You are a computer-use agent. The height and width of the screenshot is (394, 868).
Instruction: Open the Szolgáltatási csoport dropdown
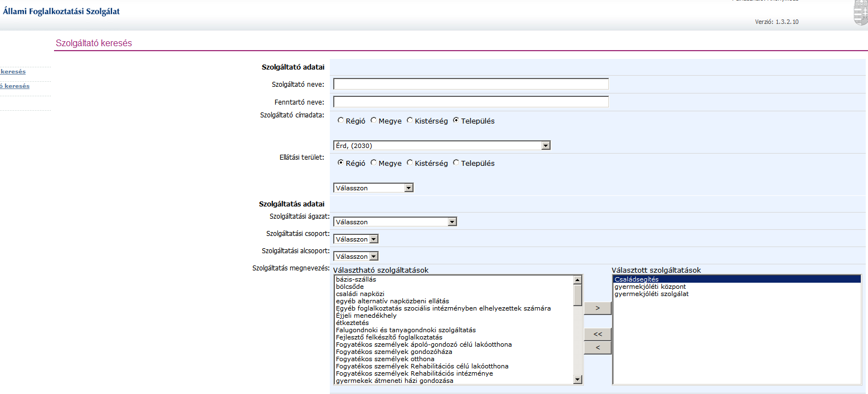[356, 239]
